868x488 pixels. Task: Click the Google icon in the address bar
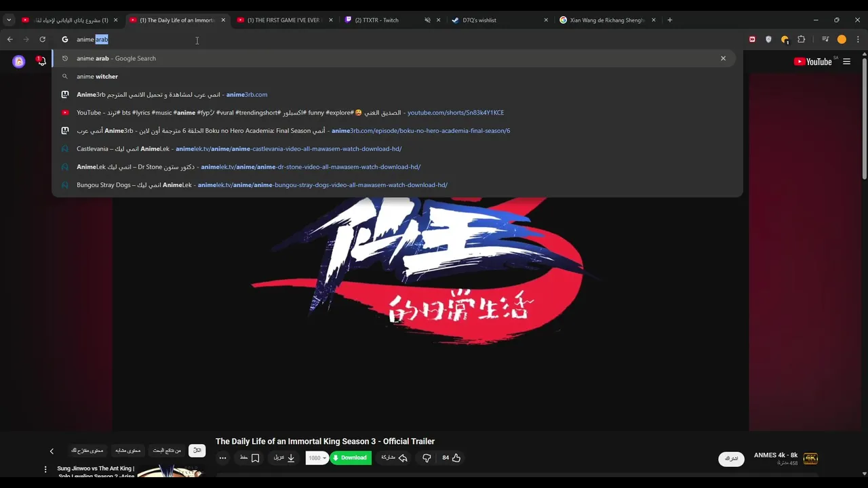65,39
